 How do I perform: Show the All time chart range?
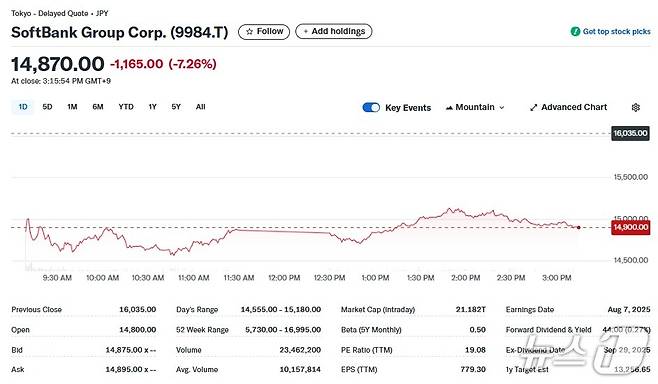(x=201, y=107)
